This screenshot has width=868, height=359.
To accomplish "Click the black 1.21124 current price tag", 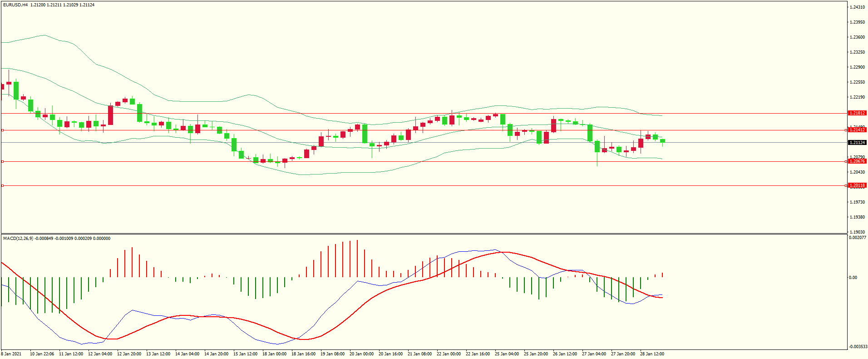I will coord(857,143).
